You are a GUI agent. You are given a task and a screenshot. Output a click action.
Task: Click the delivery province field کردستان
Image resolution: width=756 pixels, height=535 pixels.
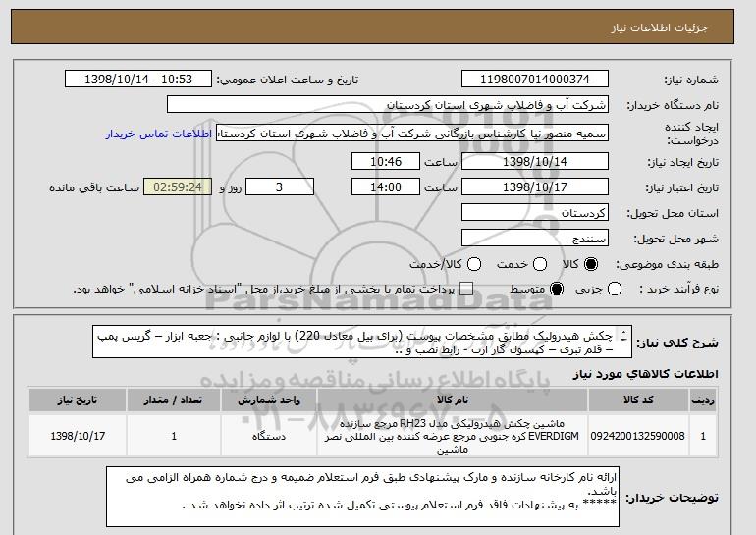(x=535, y=213)
